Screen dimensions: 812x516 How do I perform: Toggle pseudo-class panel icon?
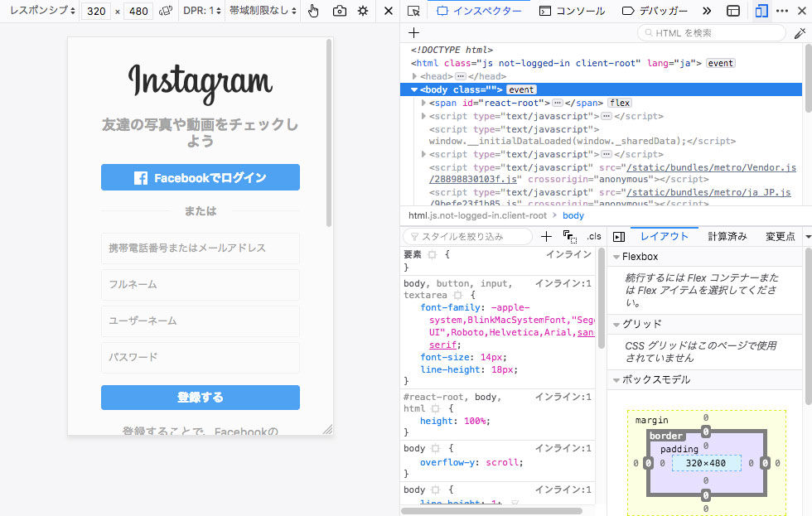coord(570,237)
